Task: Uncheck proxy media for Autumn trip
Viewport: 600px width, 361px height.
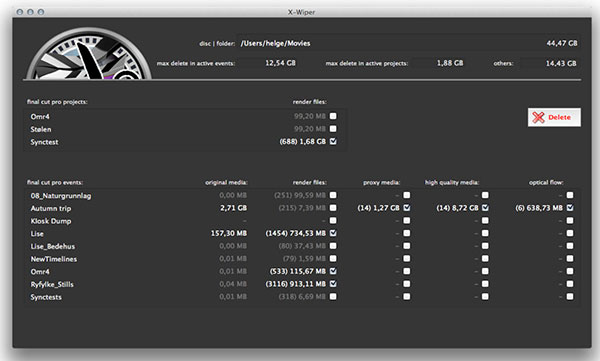Action: (x=407, y=208)
